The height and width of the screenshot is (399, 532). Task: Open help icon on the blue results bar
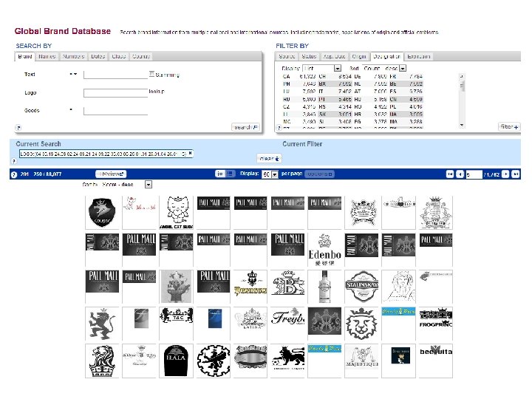click(14, 174)
